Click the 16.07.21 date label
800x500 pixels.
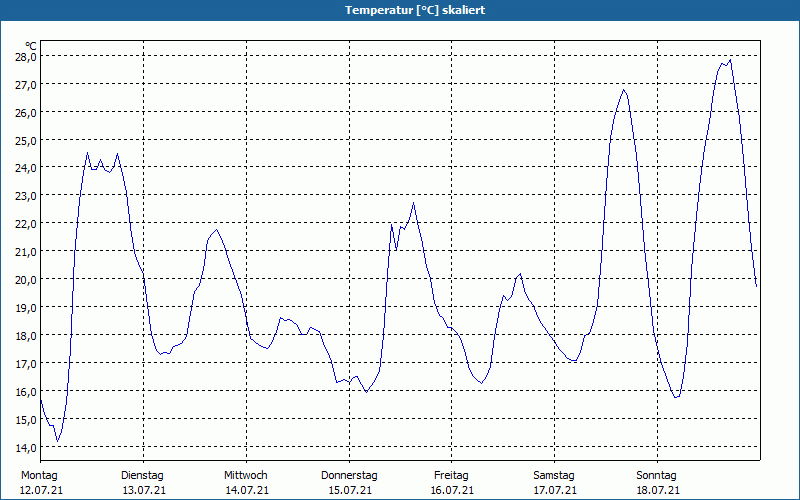coord(451,490)
